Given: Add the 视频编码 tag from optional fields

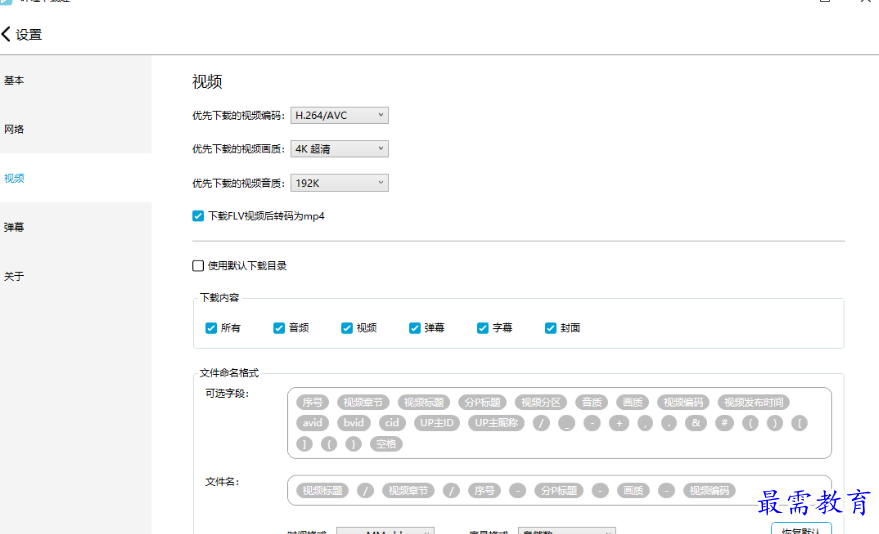Looking at the screenshot, I should click(683, 402).
